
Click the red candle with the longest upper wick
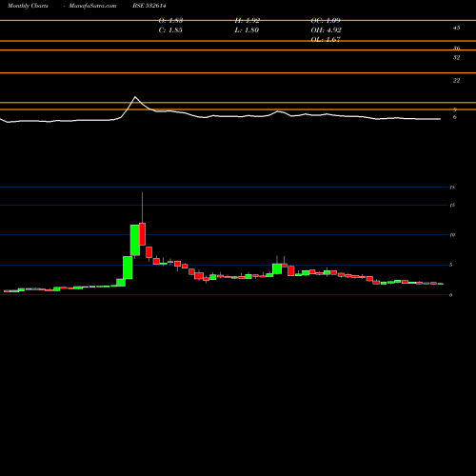coord(142,234)
